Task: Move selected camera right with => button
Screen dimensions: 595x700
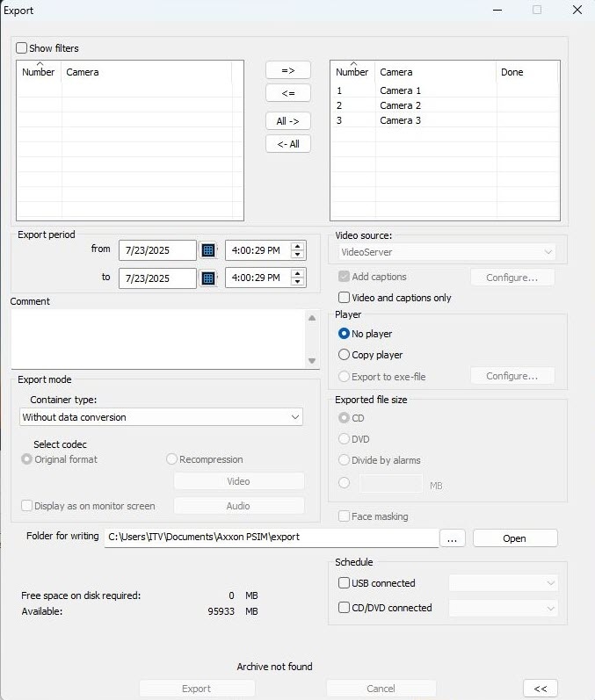Action: pyautogui.click(x=288, y=70)
